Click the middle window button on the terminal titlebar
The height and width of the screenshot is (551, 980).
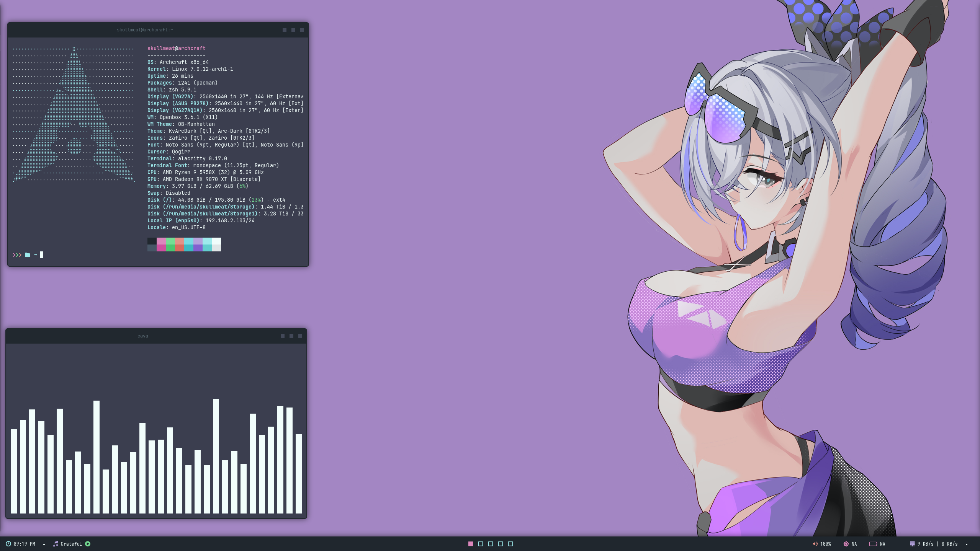(293, 30)
